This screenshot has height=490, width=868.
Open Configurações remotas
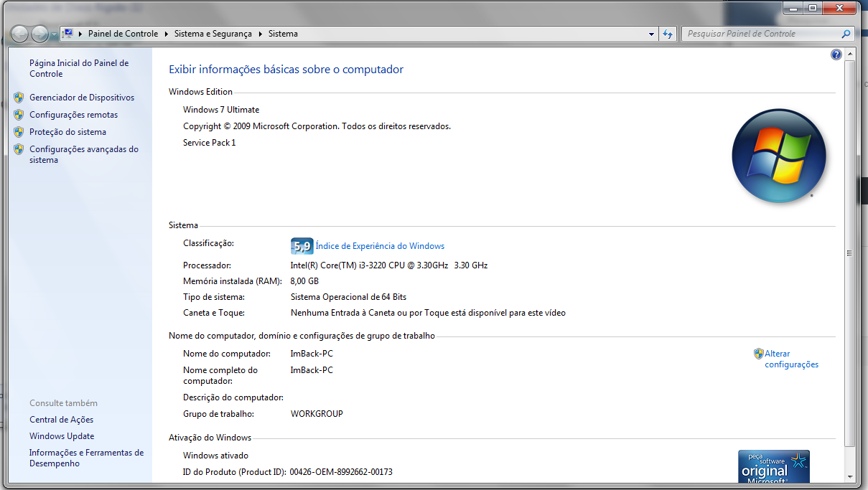(x=73, y=115)
